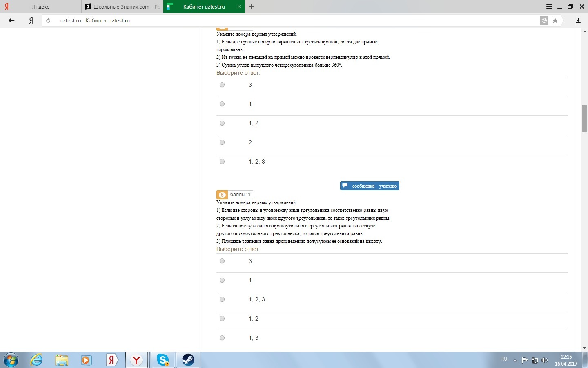
Task: Click the "сообщение учителю" button
Action: (370, 186)
